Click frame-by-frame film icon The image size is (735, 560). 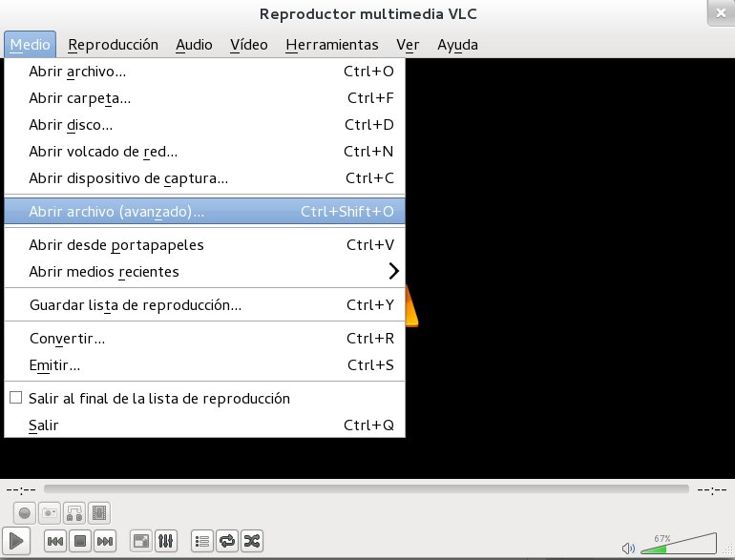(x=99, y=513)
